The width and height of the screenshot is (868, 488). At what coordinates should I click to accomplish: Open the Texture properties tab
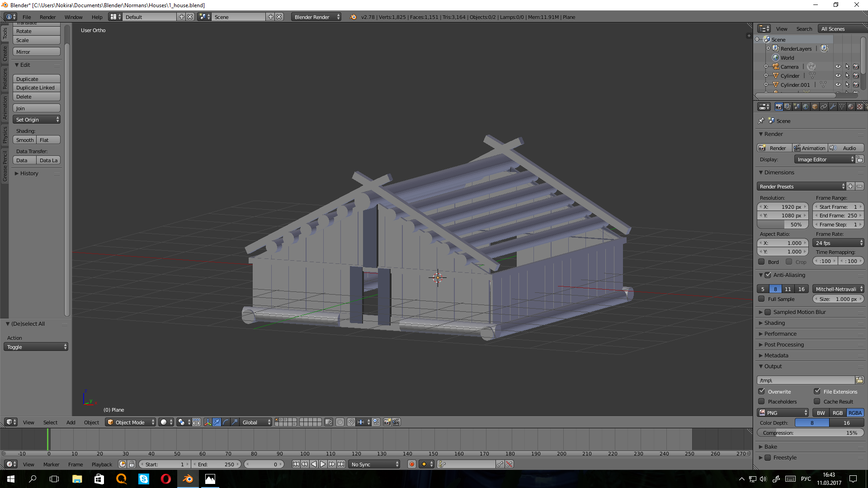(860, 107)
